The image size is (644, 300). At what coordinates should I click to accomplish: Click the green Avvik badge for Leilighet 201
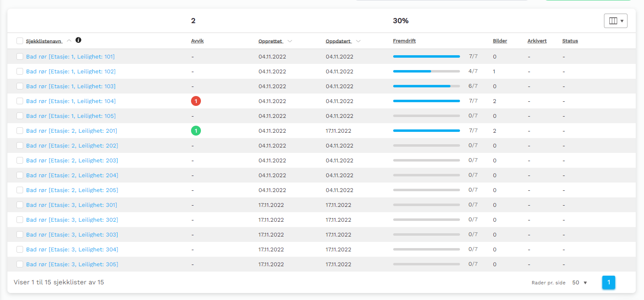[x=196, y=131]
